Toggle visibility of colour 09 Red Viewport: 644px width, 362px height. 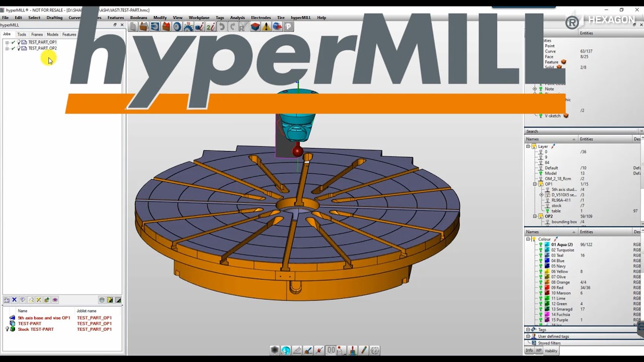tap(541, 288)
